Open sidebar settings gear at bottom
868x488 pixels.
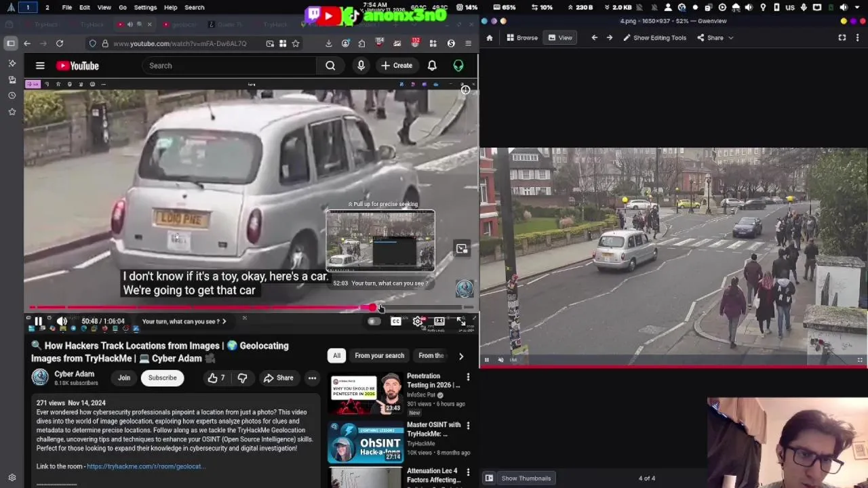(x=12, y=478)
